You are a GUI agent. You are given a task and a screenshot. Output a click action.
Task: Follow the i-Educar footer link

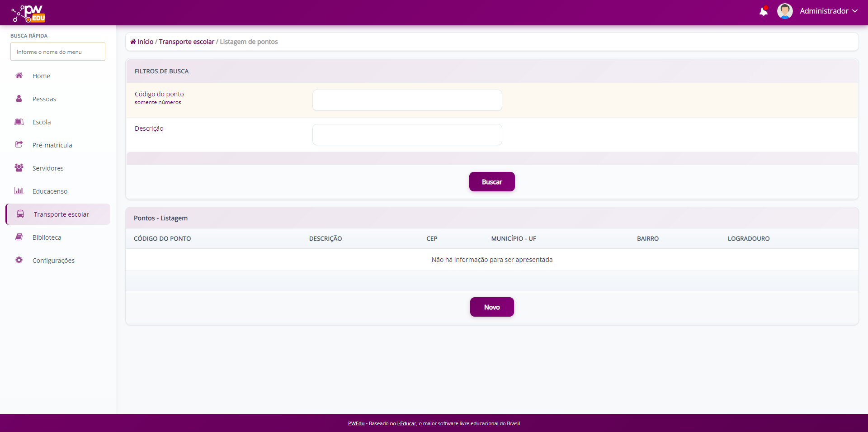(x=406, y=423)
